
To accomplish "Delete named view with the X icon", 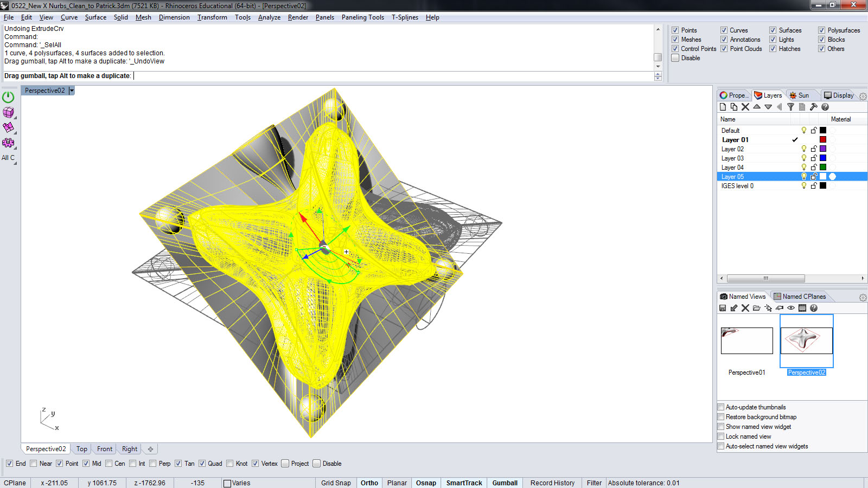I will point(745,308).
